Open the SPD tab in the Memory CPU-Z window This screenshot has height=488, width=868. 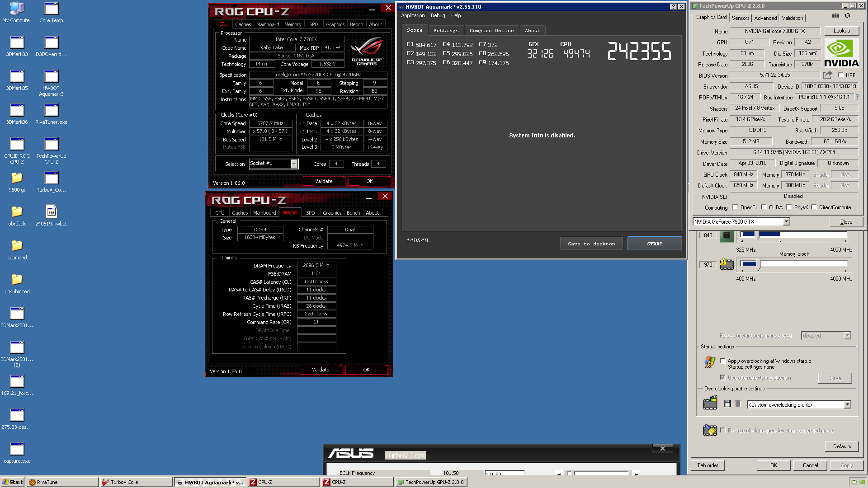pyautogui.click(x=310, y=213)
